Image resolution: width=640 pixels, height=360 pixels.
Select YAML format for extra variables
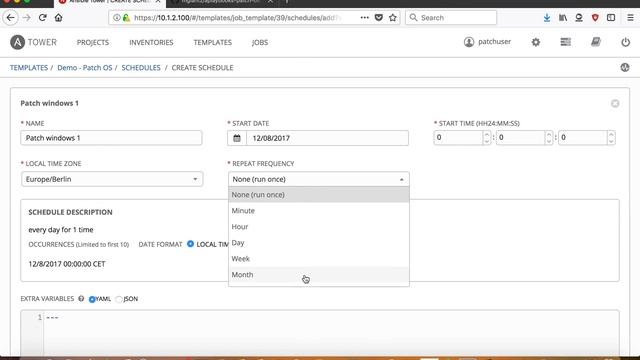pyautogui.click(x=92, y=299)
